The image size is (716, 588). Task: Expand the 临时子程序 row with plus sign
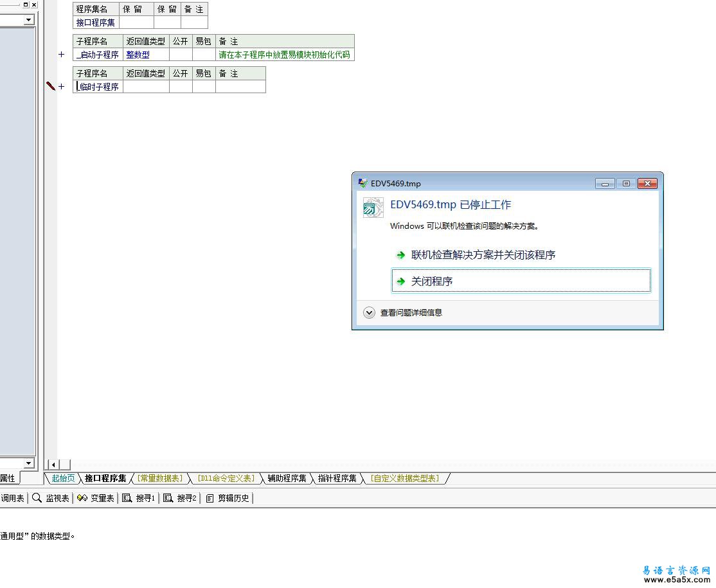coord(62,86)
